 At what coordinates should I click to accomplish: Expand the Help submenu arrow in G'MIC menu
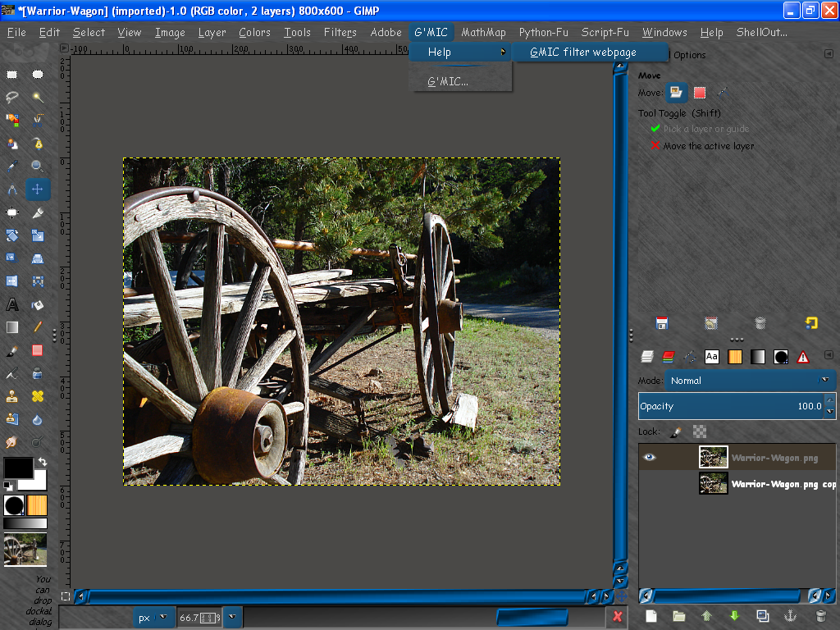503,52
